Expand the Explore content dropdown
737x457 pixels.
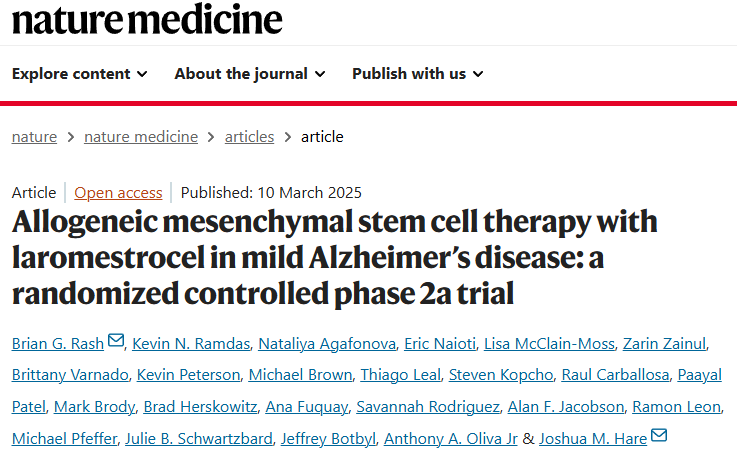[x=80, y=74]
